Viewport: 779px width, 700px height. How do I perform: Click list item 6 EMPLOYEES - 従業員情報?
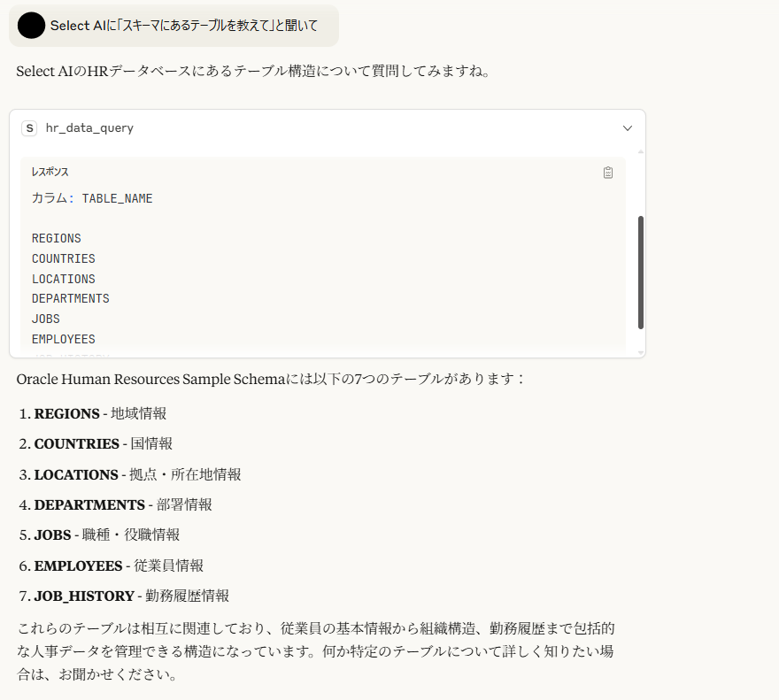click(x=112, y=565)
